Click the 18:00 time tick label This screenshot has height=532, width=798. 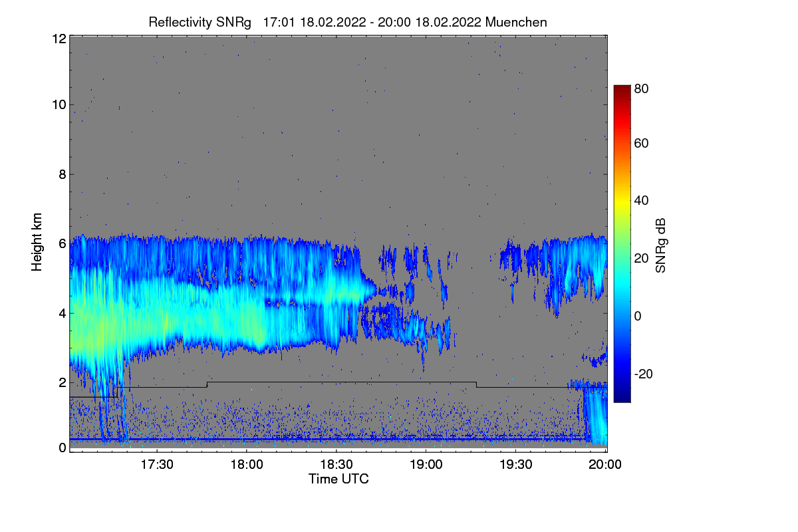[248, 465]
